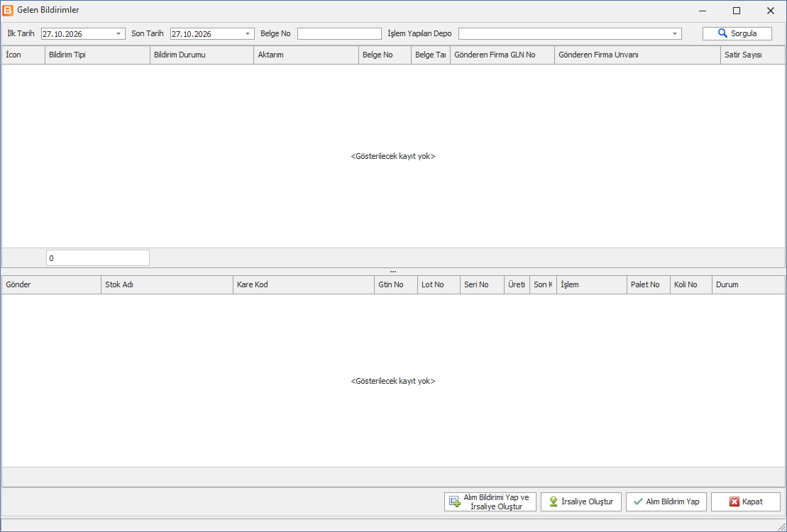The width and height of the screenshot is (787, 532).
Task: Click the Koli No column header
Action: coord(691,284)
